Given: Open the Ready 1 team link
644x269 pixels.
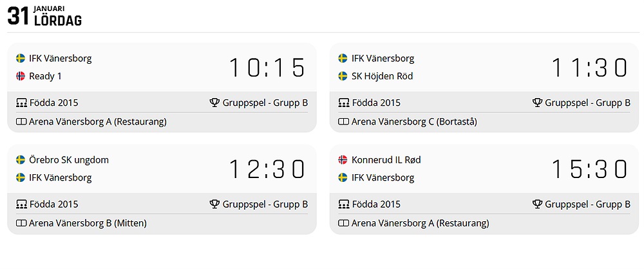Looking at the screenshot, I should pyautogui.click(x=46, y=76).
